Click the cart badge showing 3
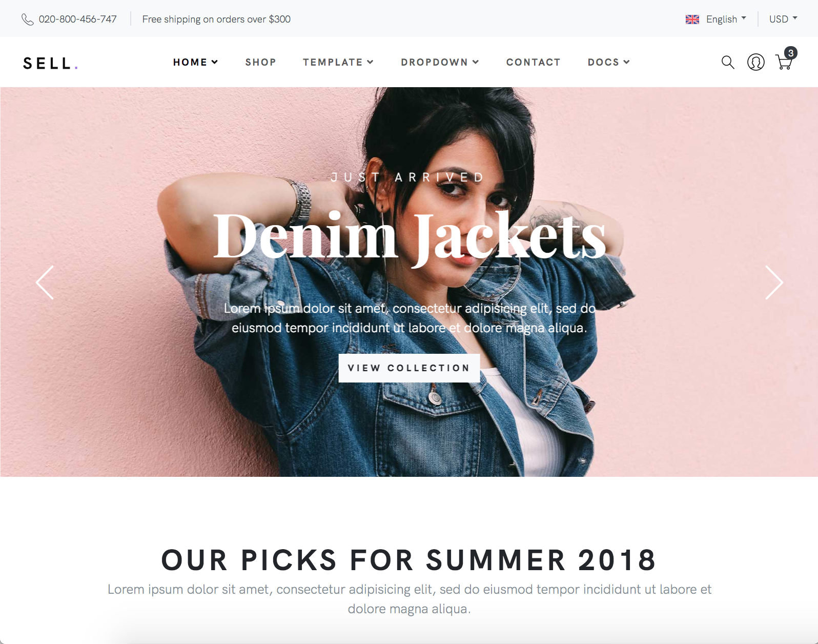 point(791,53)
